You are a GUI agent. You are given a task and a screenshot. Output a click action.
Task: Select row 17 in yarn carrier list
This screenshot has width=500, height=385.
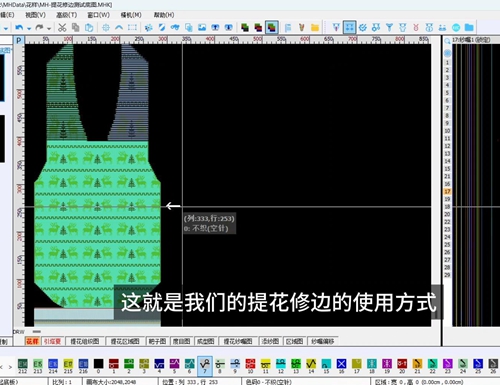coord(447,191)
